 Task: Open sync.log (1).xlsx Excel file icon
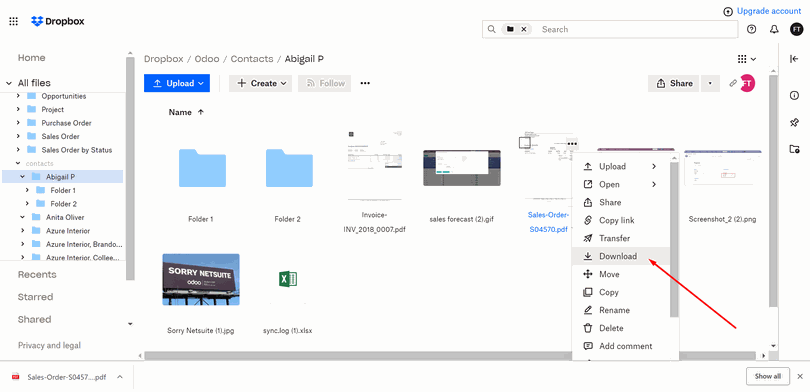[288, 279]
